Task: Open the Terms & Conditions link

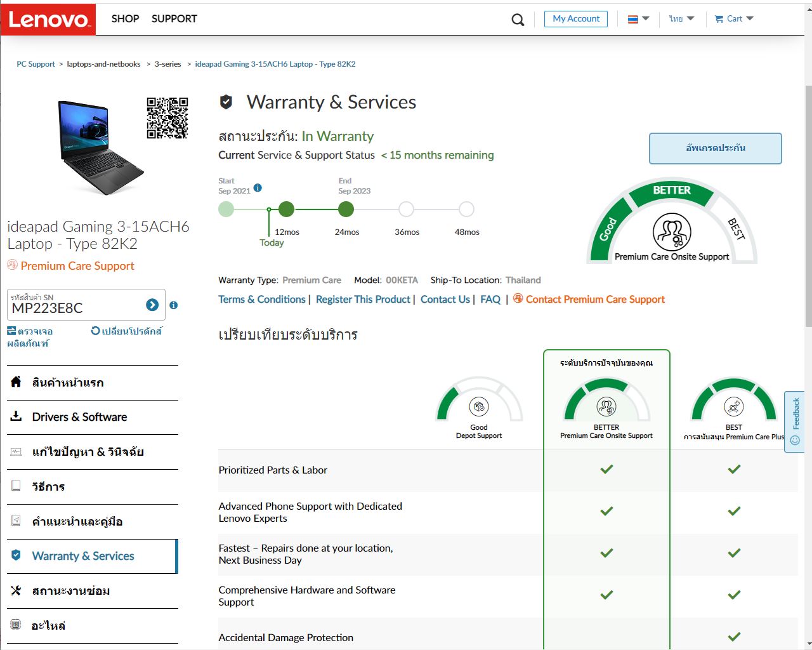Action: coord(261,300)
